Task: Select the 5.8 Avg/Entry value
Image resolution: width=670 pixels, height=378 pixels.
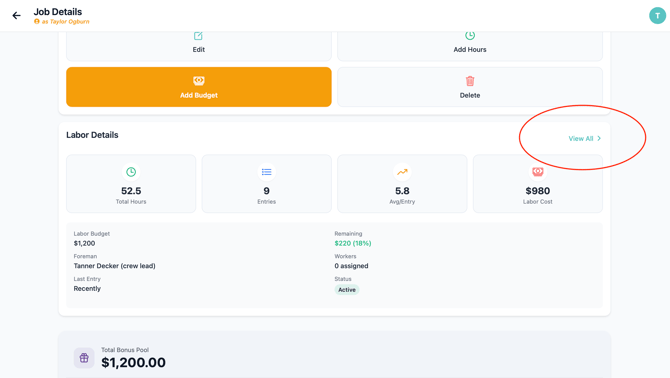Action: tap(402, 191)
